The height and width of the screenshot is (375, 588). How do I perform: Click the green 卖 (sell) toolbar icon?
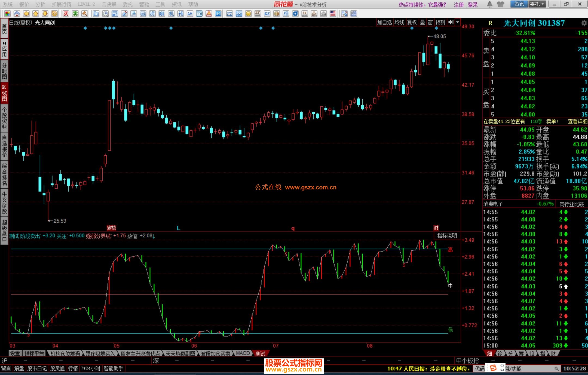pyautogui.click(x=75, y=14)
